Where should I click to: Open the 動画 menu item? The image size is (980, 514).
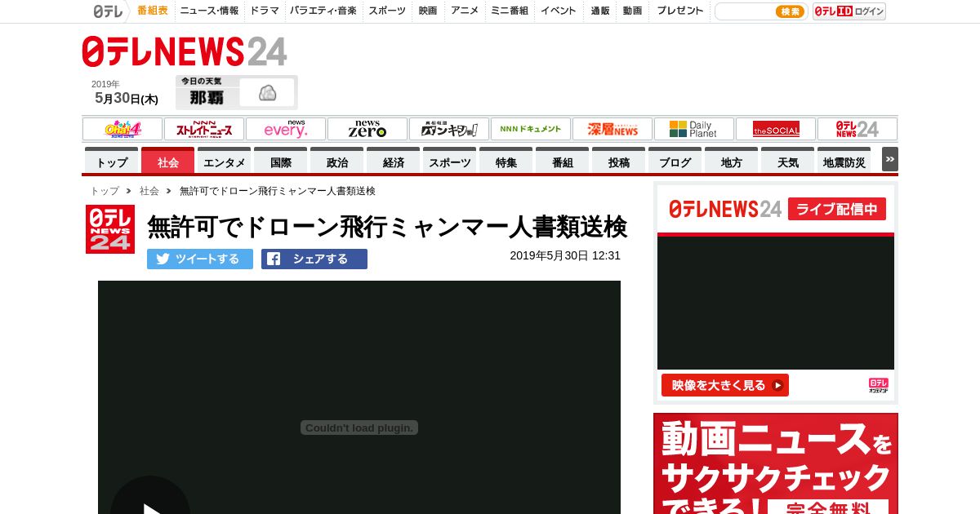coord(632,11)
